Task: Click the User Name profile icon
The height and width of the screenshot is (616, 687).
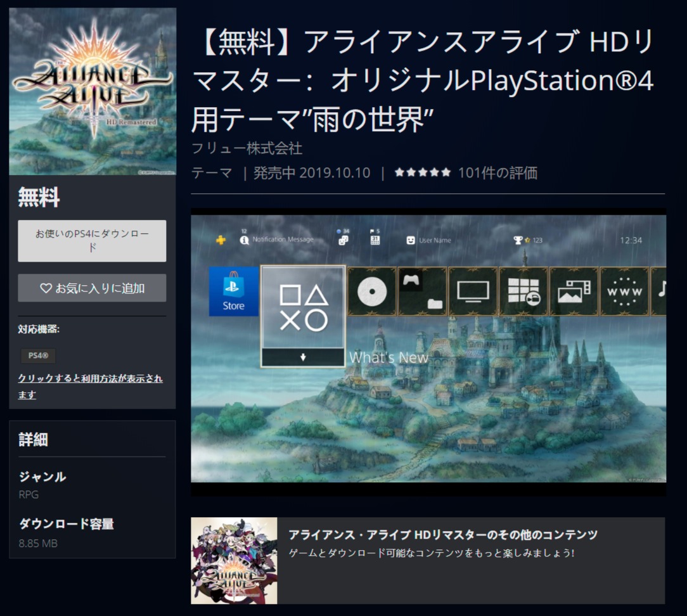Action: (x=411, y=240)
